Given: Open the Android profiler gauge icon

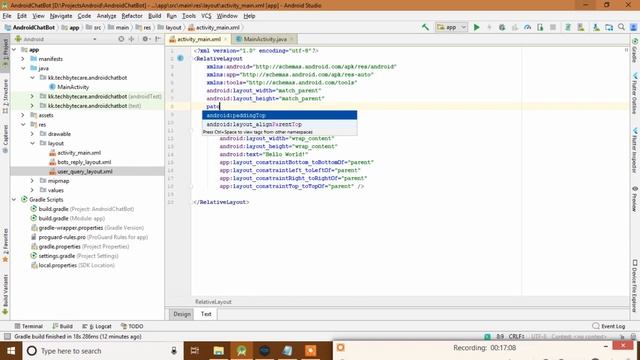Looking at the screenshot, I should 528,27.
